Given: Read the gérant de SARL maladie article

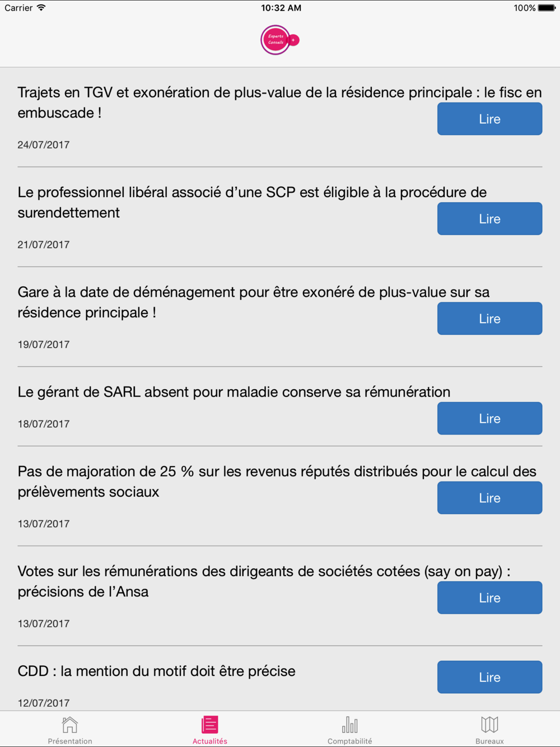Looking at the screenshot, I should (x=489, y=418).
